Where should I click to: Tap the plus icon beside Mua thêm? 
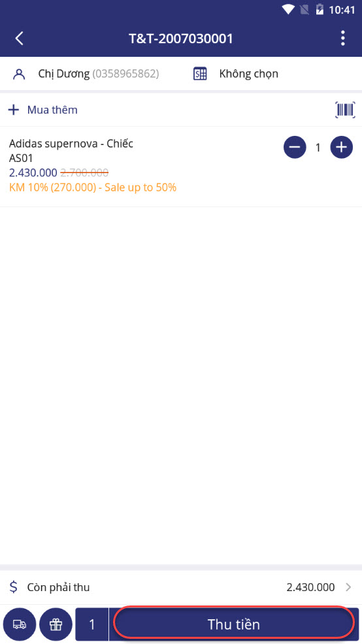tap(14, 110)
